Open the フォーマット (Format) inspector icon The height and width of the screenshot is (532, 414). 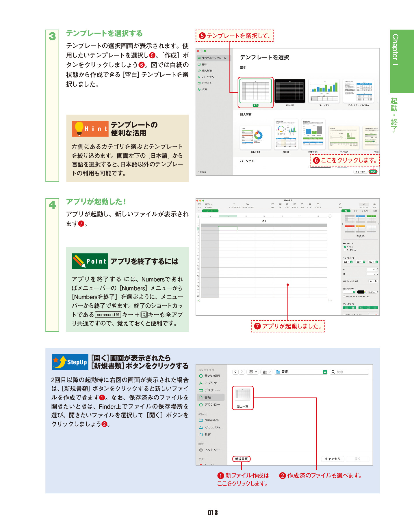tap(364, 205)
